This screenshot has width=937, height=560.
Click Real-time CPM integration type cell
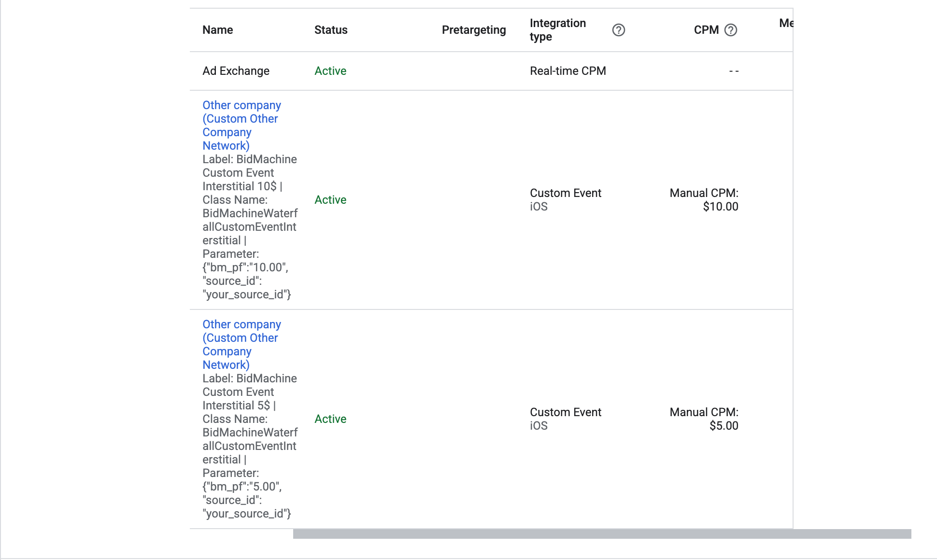pos(568,71)
